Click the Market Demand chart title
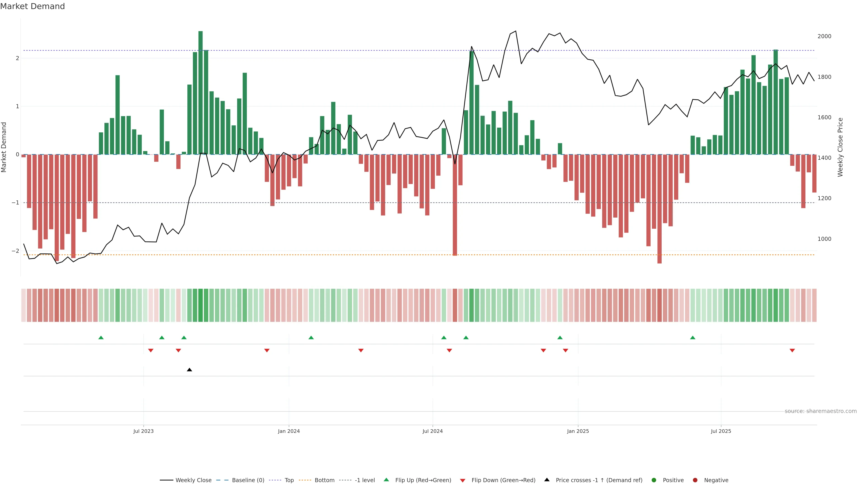Screen dimensions: 868x488 click(32, 6)
